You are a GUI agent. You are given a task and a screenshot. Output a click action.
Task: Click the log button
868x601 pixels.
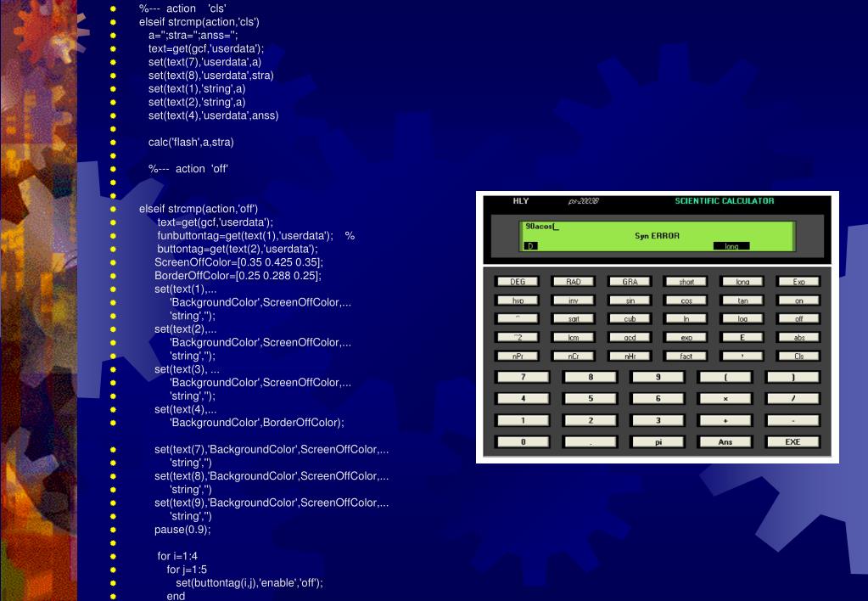coord(742,318)
